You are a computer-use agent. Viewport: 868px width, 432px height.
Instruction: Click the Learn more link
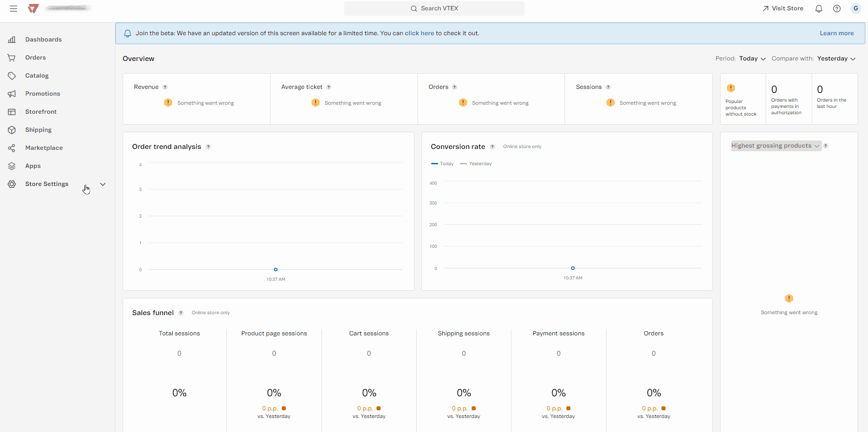coord(836,33)
